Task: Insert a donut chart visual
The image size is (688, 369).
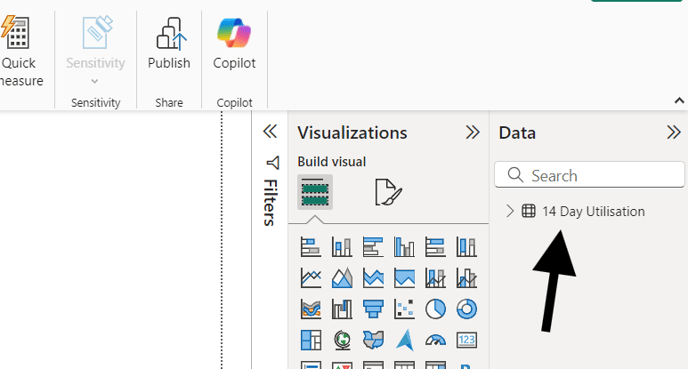Action: pos(466,309)
